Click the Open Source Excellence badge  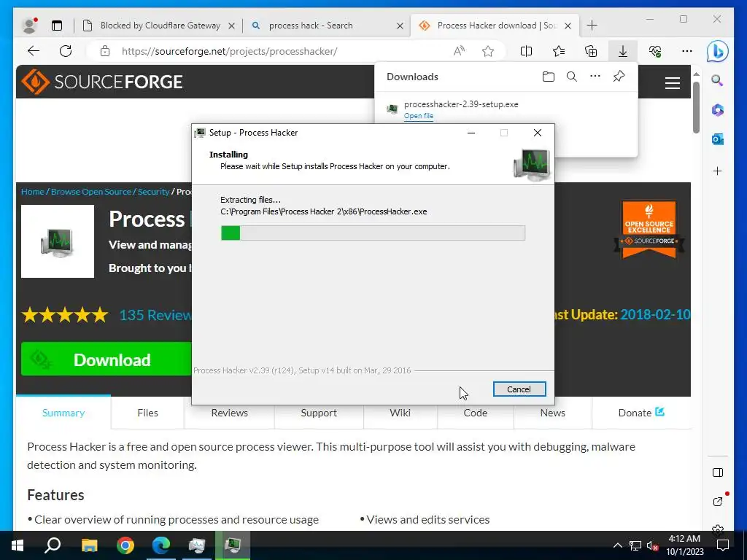[649, 230]
